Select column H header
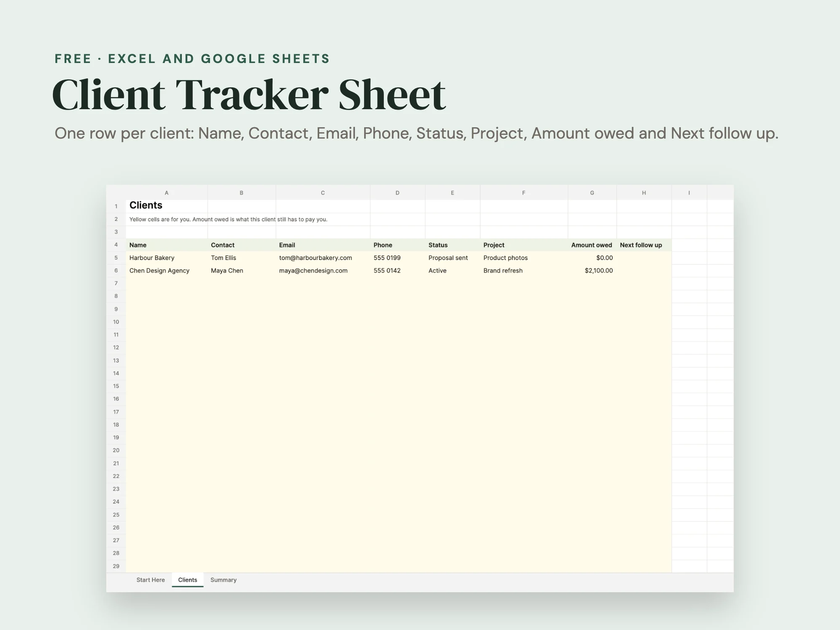The height and width of the screenshot is (630, 840). (x=644, y=193)
